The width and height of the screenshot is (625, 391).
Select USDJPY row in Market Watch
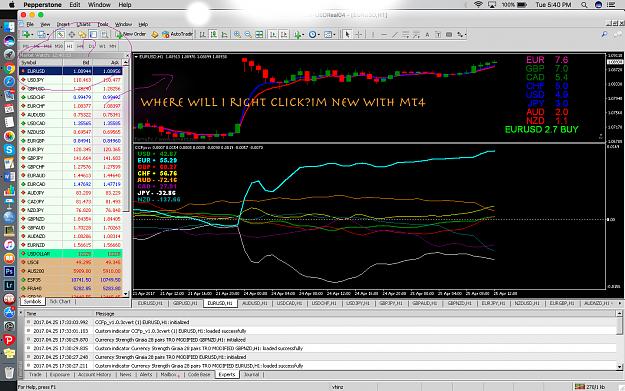point(71,80)
